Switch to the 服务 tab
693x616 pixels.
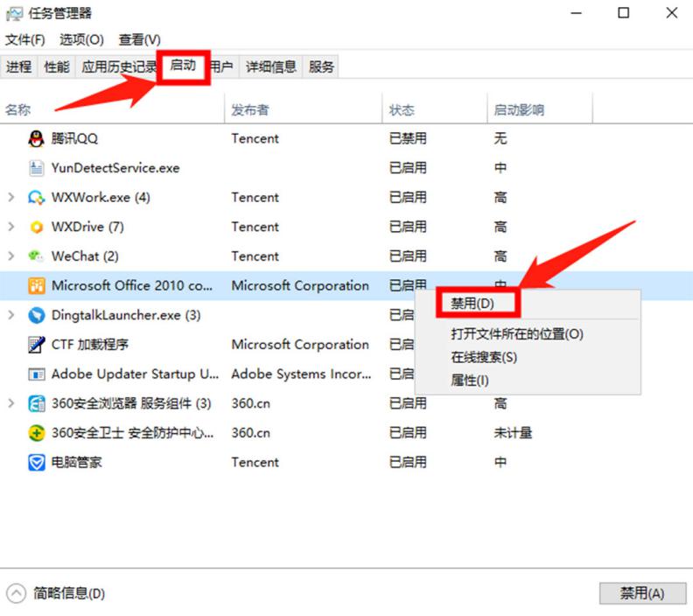(321, 66)
